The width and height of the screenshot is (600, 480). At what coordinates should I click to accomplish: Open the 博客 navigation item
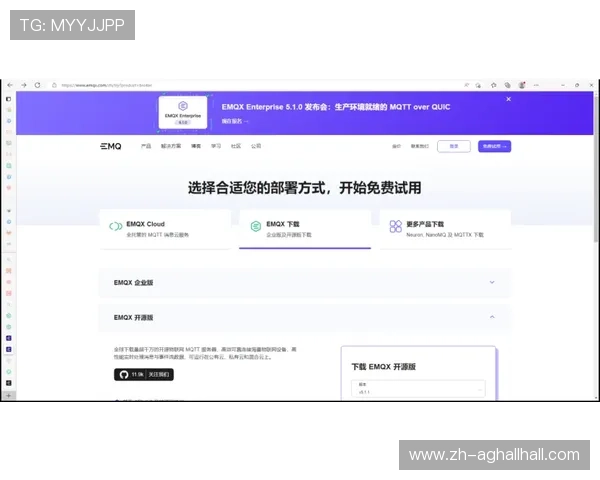196,146
